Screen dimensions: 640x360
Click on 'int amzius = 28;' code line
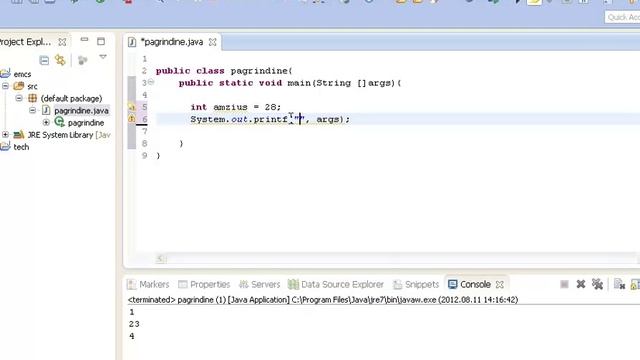tap(236, 107)
